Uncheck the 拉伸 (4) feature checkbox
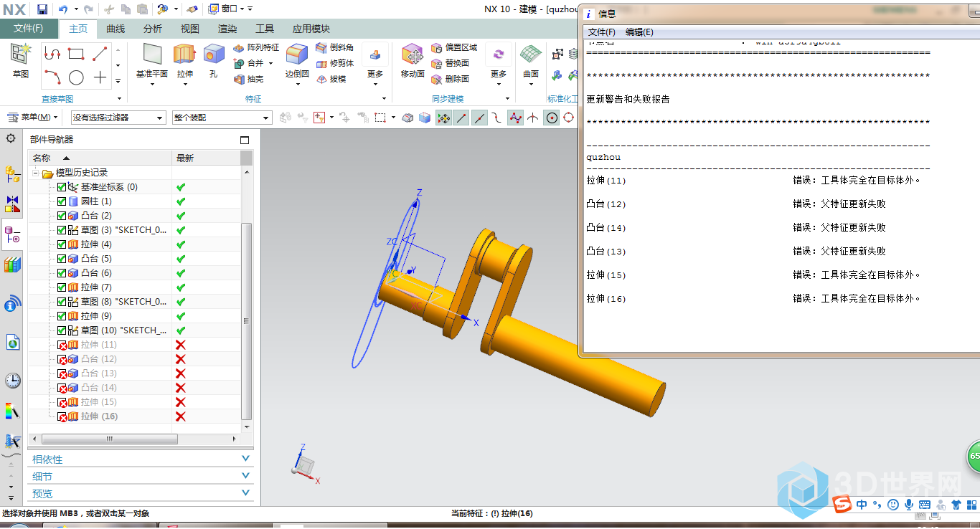The height and width of the screenshot is (529, 980). [61, 244]
